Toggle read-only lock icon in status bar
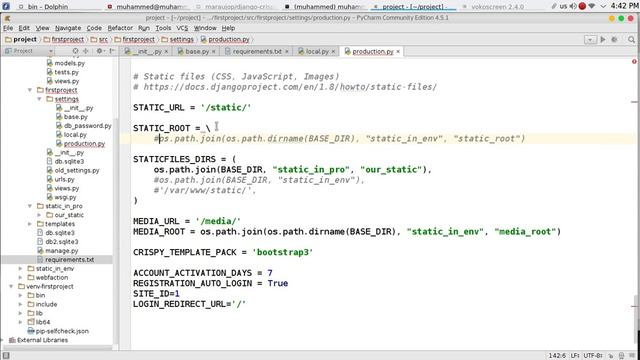Image resolution: width=640 pixels, height=360 pixels. [611, 356]
